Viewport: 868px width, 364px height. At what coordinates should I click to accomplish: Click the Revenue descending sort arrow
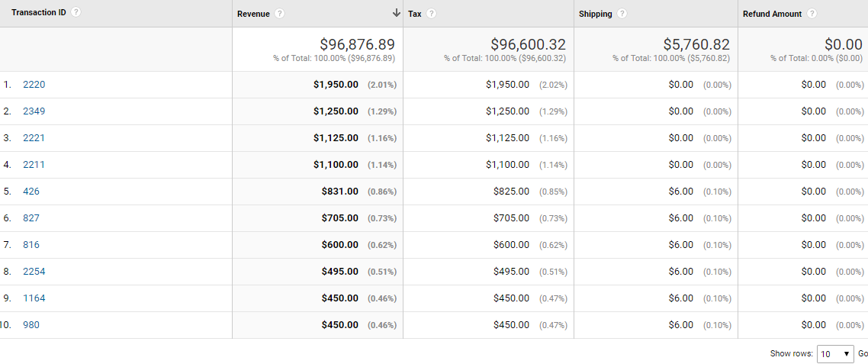(396, 13)
